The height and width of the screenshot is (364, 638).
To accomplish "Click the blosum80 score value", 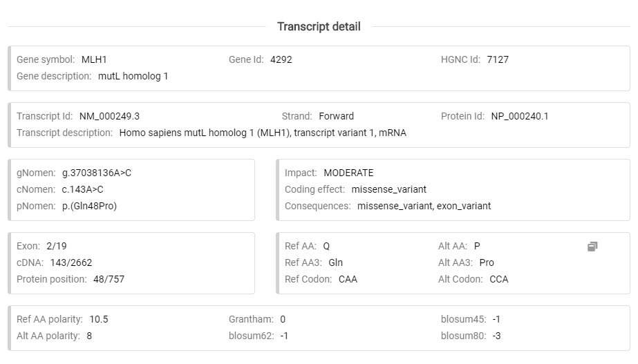I will click(496, 336).
